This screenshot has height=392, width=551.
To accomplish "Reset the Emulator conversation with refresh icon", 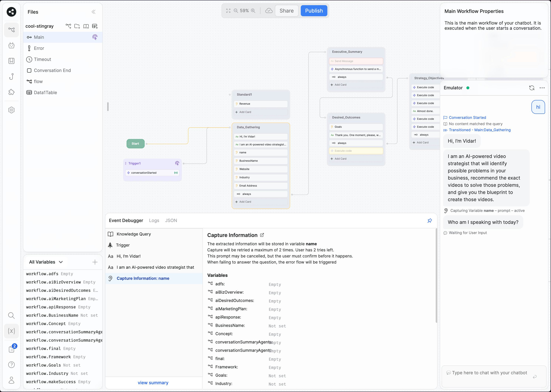I will pyautogui.click(x=532, y=88).
